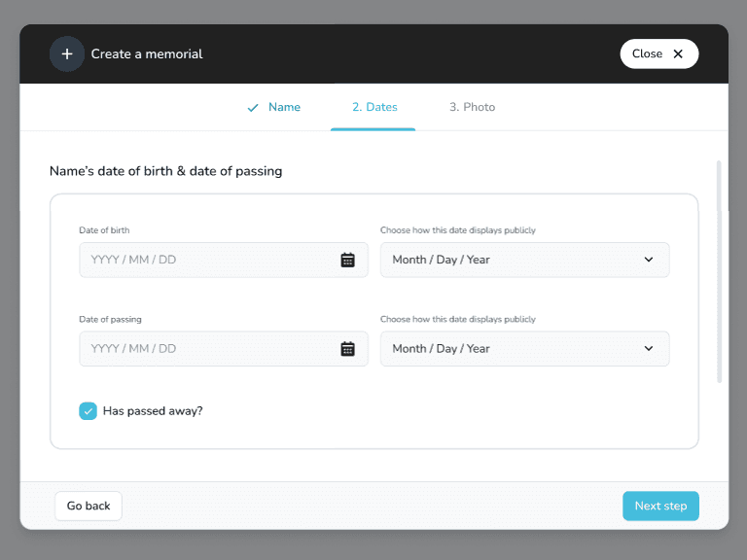Open the Date of passing calendar picker

[347, 349]
